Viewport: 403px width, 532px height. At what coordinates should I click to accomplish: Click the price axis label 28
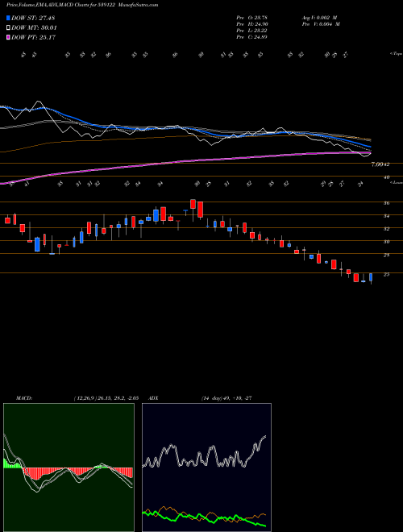(x=386, y=255)
